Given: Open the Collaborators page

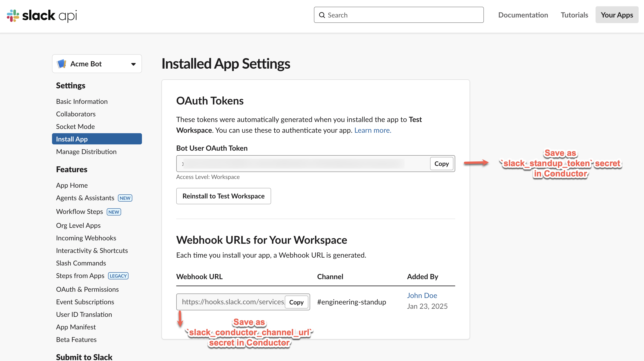Looking at the screenshot, I should point(76,114).
